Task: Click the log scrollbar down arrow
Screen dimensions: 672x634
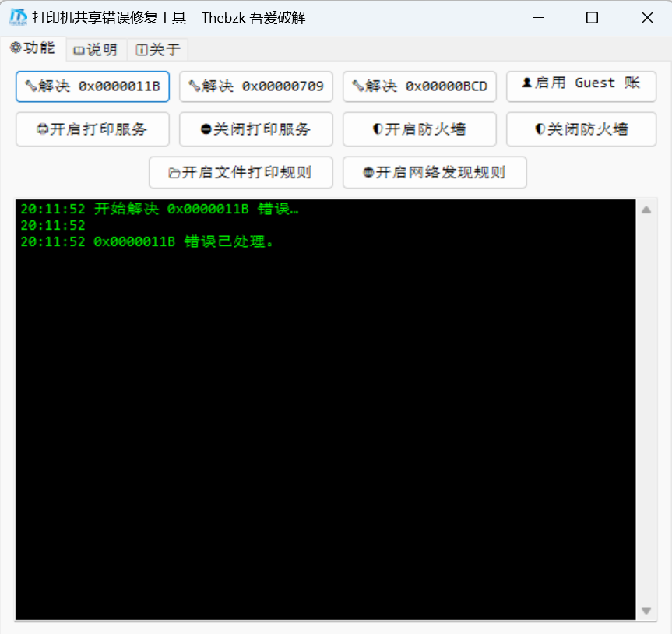Action: 646,611
